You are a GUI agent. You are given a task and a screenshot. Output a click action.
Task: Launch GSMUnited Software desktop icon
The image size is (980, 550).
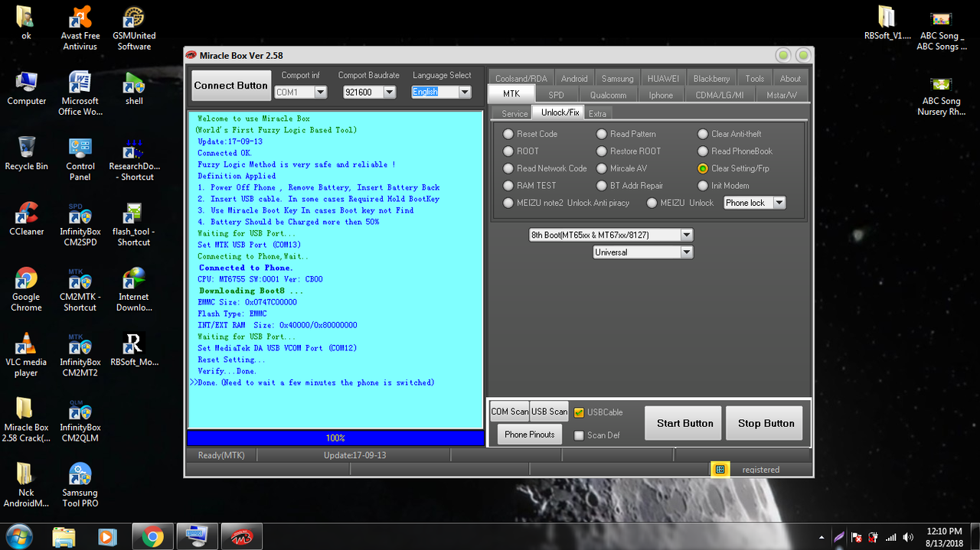(x=134, y=28)
